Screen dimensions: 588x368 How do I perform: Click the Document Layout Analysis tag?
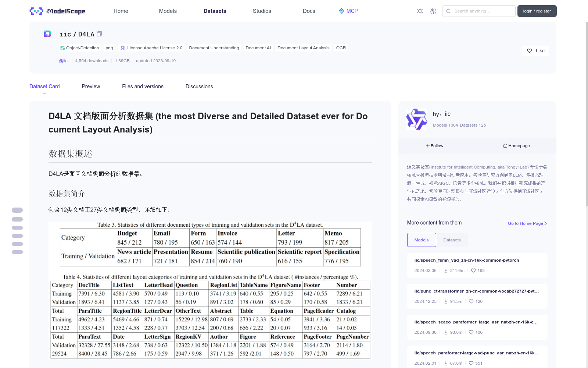click(x=304, y=48)
